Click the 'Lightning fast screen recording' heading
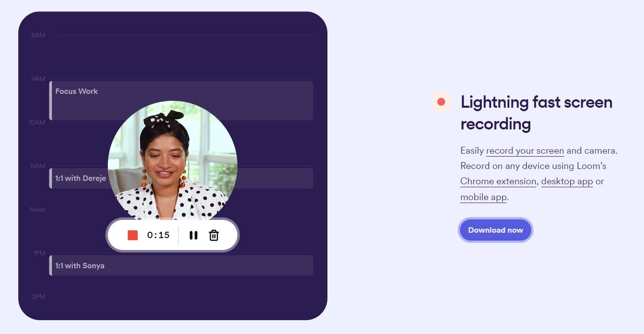Screen dimensions: 644x334 (536, 113)
